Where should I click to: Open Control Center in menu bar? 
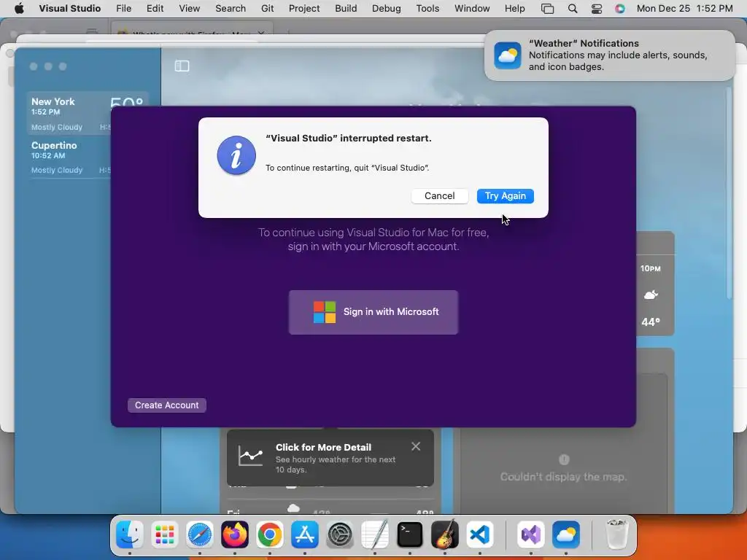pyautogui.click(x=597, y=9)
